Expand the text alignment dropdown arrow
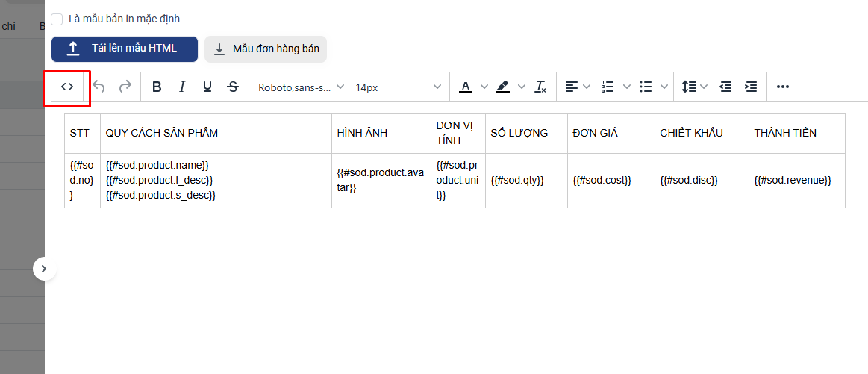 [x=587, y=87]
